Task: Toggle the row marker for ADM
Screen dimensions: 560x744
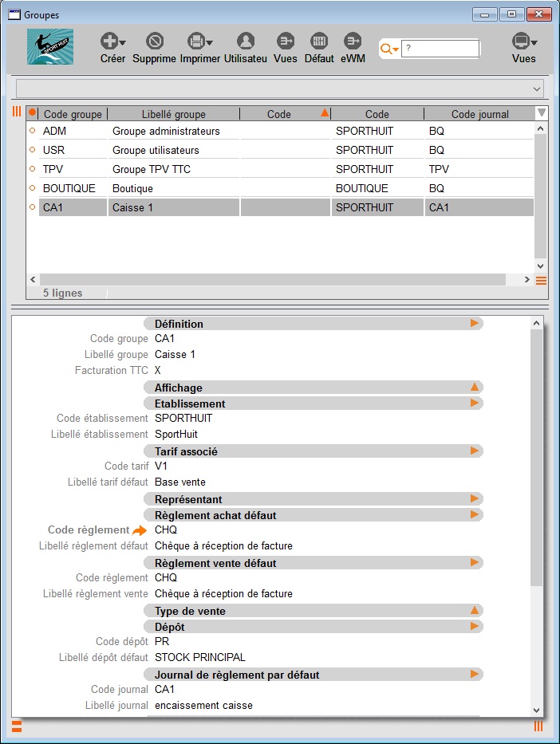Action: coord(32,131)
